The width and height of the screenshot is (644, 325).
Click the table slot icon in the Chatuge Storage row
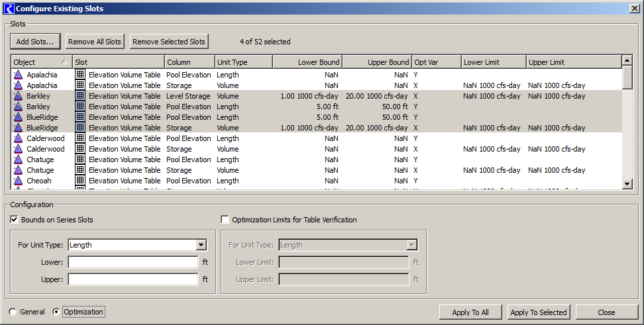[80, 170]
